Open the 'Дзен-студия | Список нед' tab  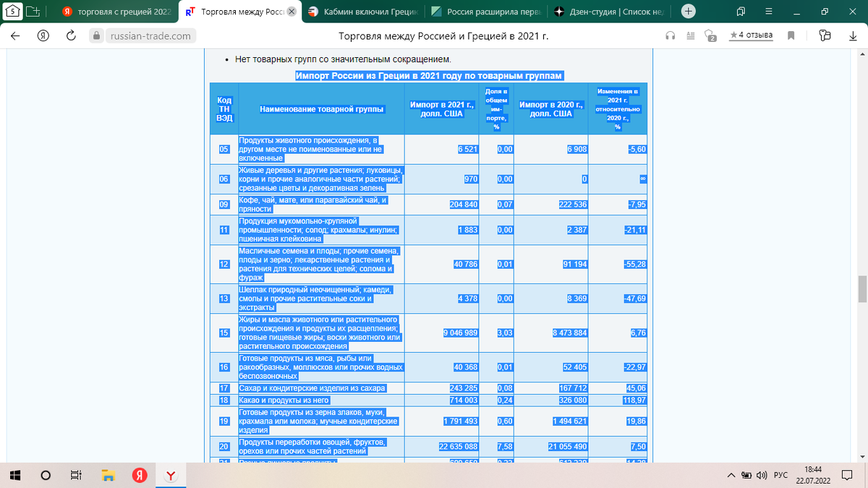point(608,12)
